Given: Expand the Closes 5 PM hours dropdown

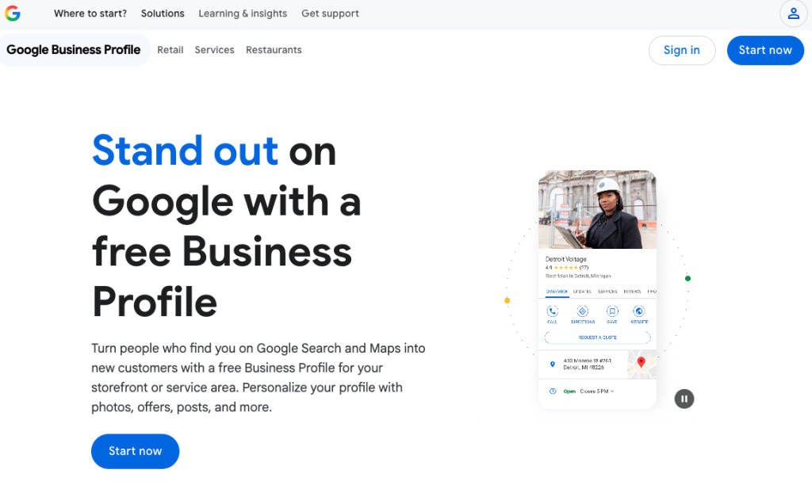Looking at the screenshot, I should coord(611,391).
